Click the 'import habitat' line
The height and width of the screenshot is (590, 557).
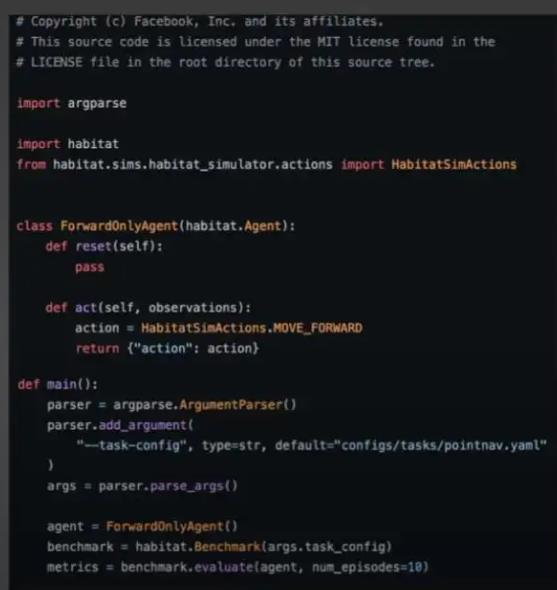coord(68,144)
